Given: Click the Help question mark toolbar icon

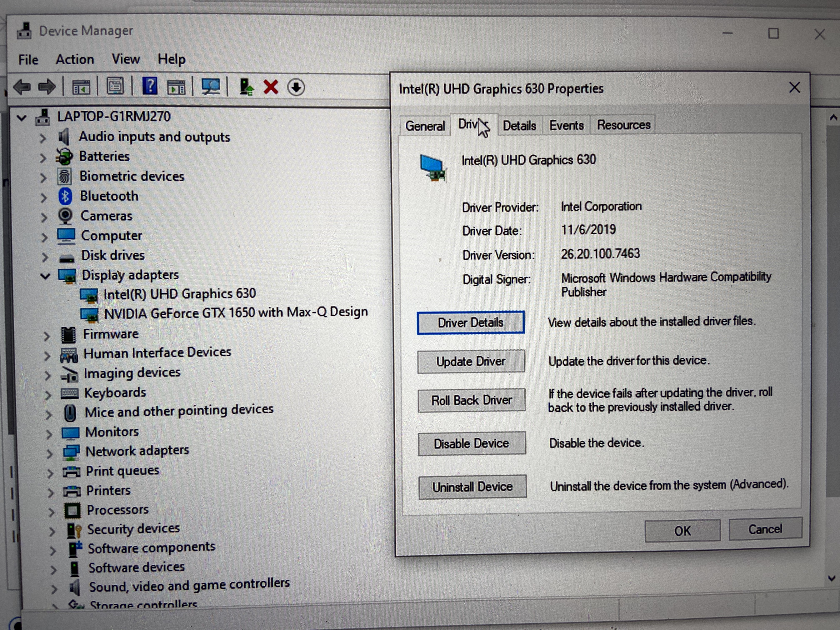Looking at the screenshot, I should pyautogui.click(x=150, y=86).
